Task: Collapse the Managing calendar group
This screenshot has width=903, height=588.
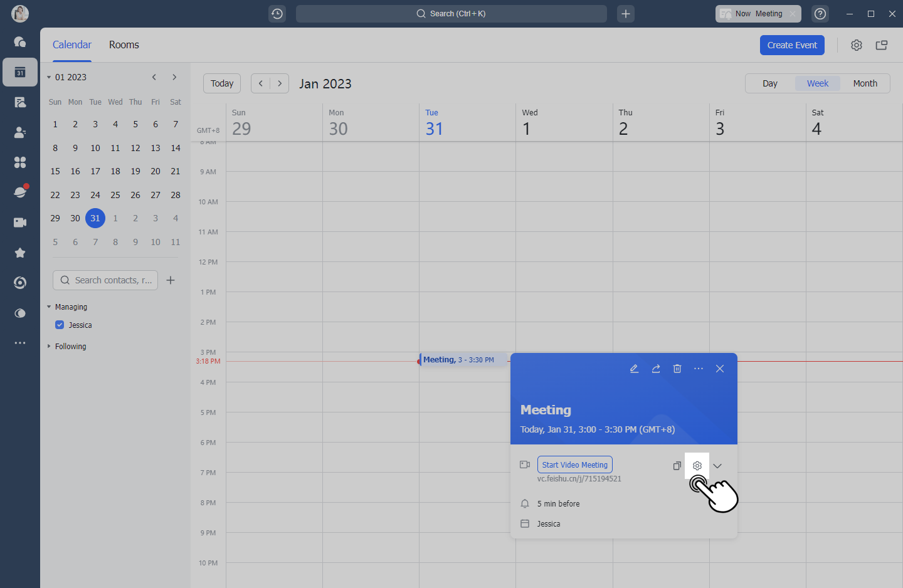Action: (49, 307)
